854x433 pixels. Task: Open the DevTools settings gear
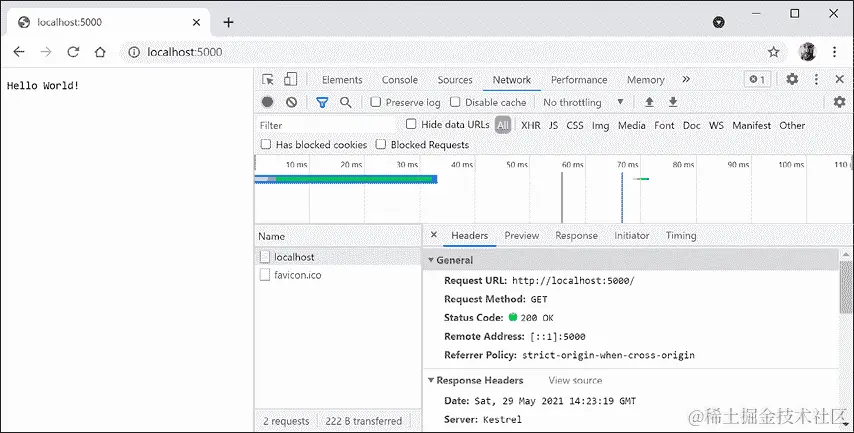[x=792, y=80]
